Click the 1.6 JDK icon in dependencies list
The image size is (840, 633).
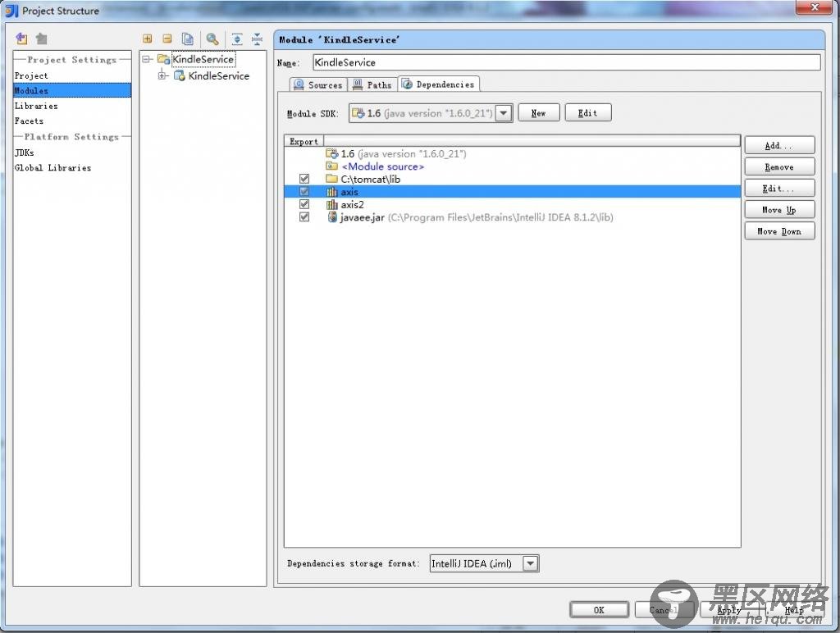[332, 153]
